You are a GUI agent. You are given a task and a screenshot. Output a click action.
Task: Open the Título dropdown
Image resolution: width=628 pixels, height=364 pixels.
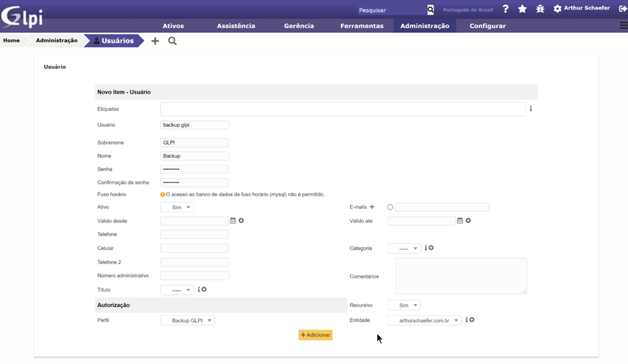tap(177, 290)
